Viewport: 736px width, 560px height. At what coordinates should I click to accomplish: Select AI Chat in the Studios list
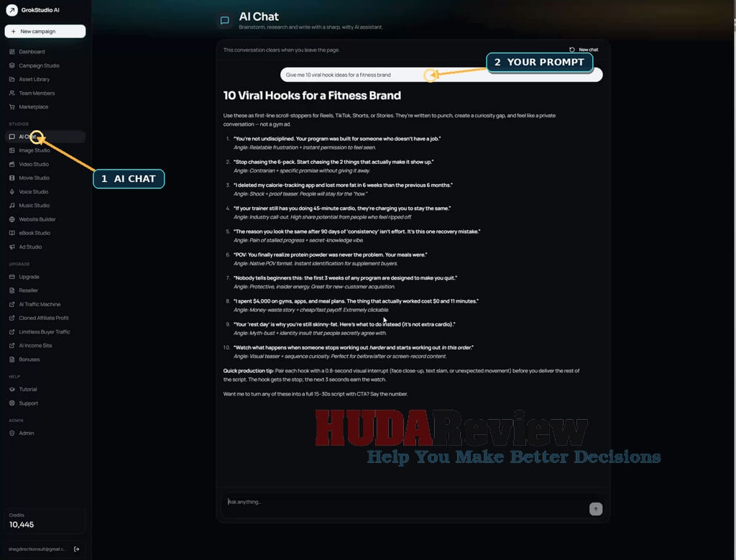[x=45, y=137]
